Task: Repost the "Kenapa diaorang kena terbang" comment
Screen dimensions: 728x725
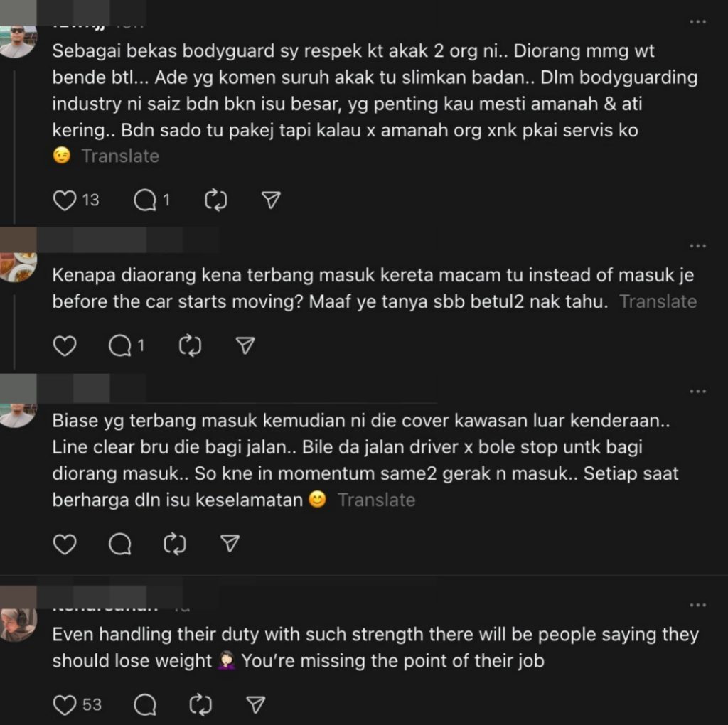Action: point(191,346)
